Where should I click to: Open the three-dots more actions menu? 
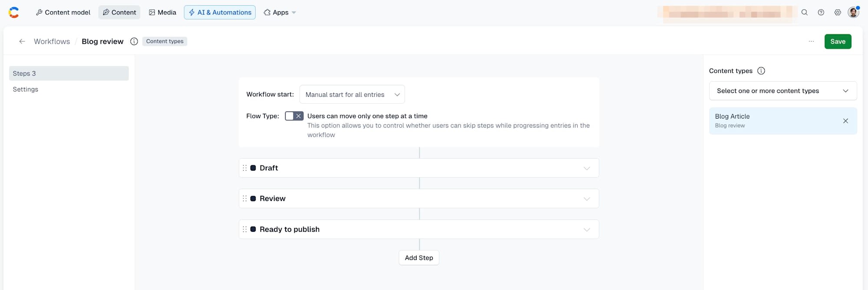point(811,41)
